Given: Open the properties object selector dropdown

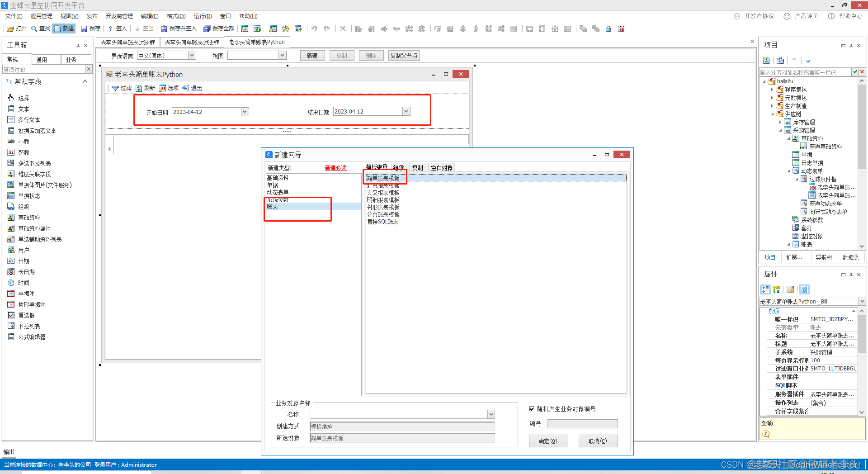Looking at the screenshot, I should point(862,301).
